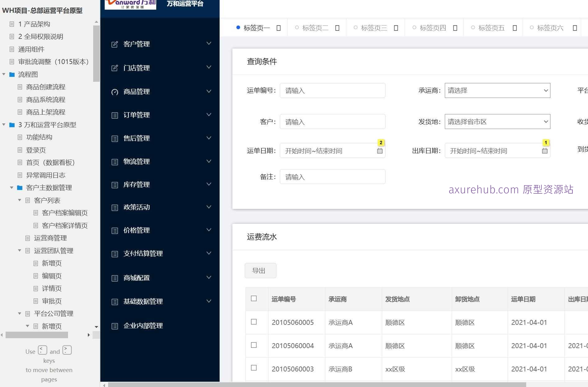Tick the checkbox for waybill 20105060005
The image size is (588, 387).
point(254,322)
